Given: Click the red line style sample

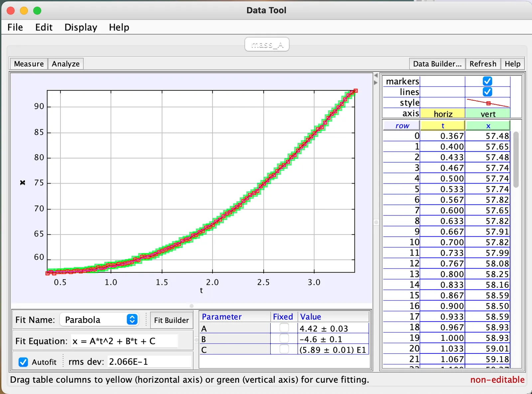Looking at the screenshot, I should click(x=488, y=103).
